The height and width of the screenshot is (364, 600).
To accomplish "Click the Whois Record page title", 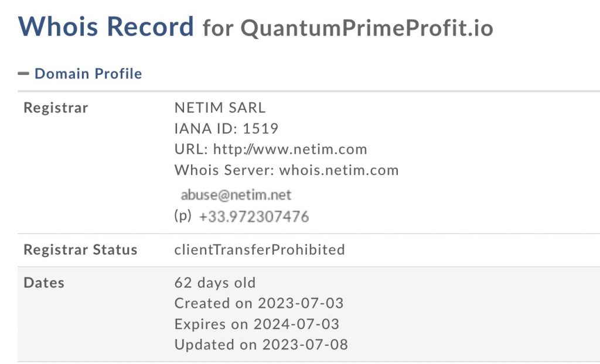I will pyautogui.click(x=106, y=26).
